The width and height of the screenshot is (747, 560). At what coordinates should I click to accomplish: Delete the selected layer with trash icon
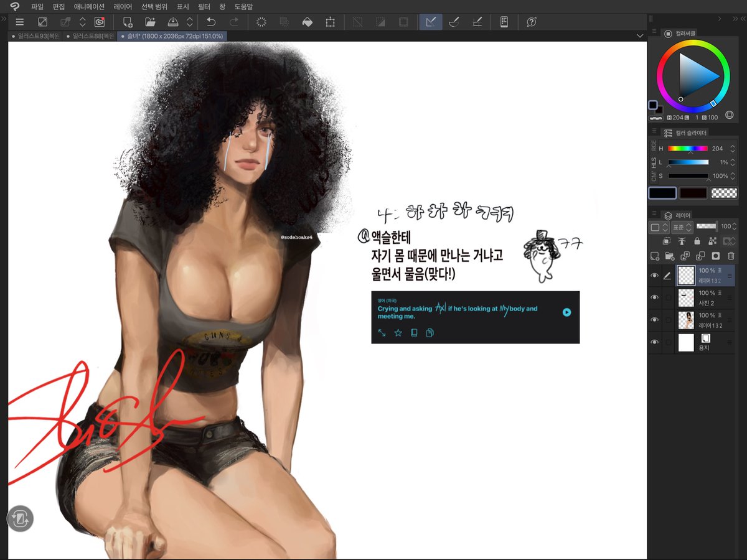tap(731, 256)
